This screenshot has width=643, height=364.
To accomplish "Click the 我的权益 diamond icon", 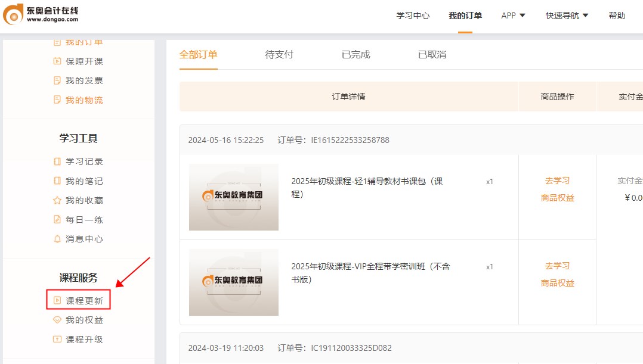I will (x=57, y=320).
